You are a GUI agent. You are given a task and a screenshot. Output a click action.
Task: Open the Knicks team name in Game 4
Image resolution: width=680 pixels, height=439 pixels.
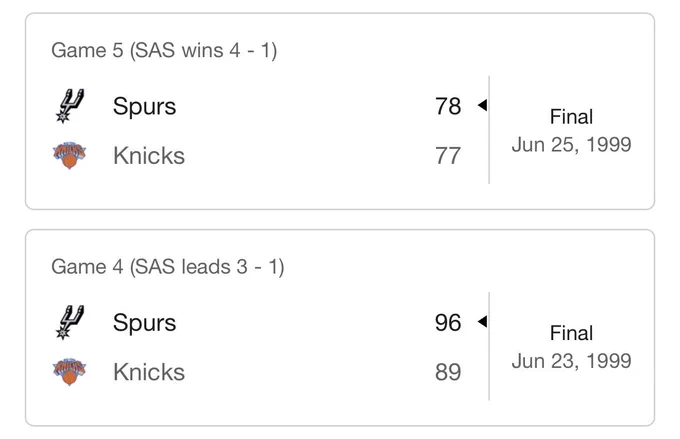149,372
